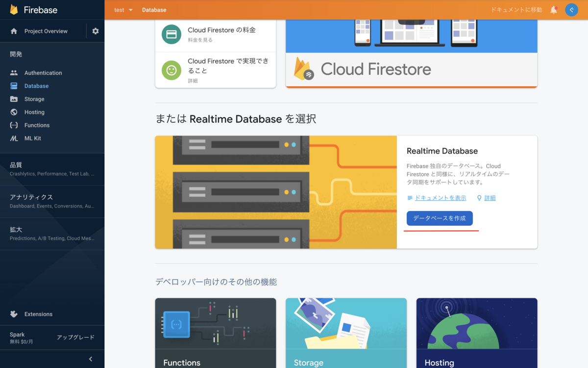The height and width of the screenshot is (368, 588).
Task: Click the Firebase flame logo
Action: [14, 10]
